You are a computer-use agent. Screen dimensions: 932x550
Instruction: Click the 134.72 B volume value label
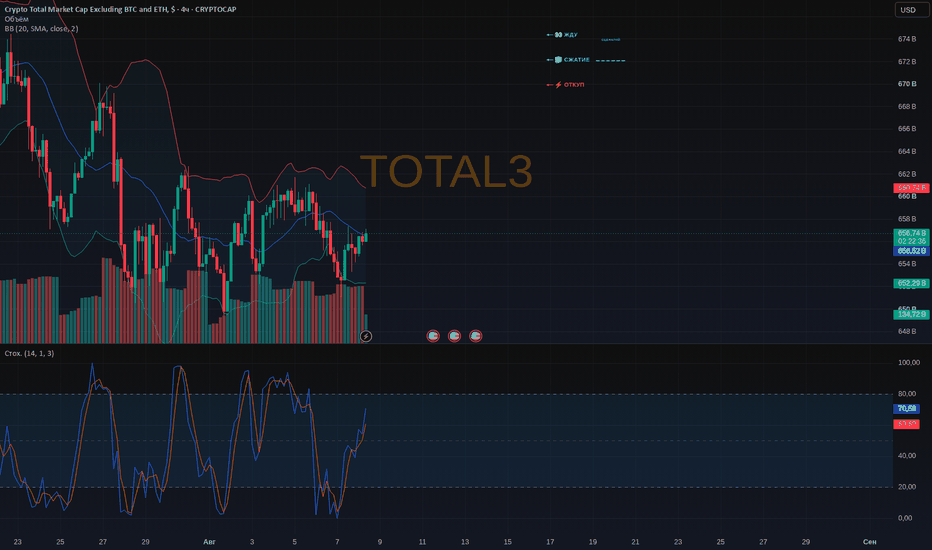tap(911, 314)
